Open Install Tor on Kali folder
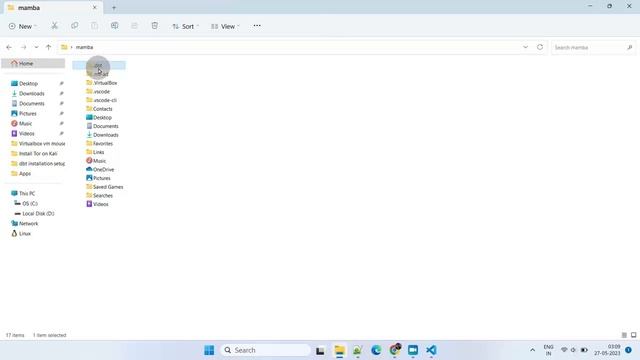This screenshot has height=360, width=640. tap(38, 153)
